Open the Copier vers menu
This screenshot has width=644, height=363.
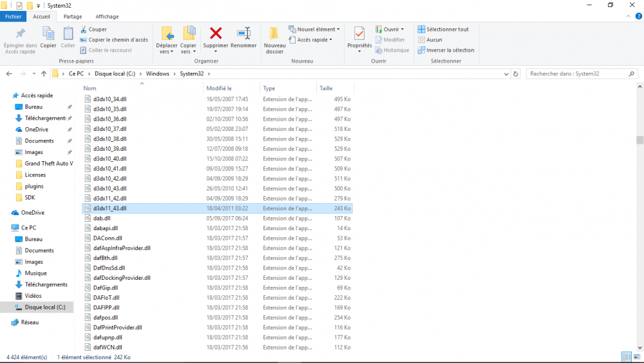[188, 40]
